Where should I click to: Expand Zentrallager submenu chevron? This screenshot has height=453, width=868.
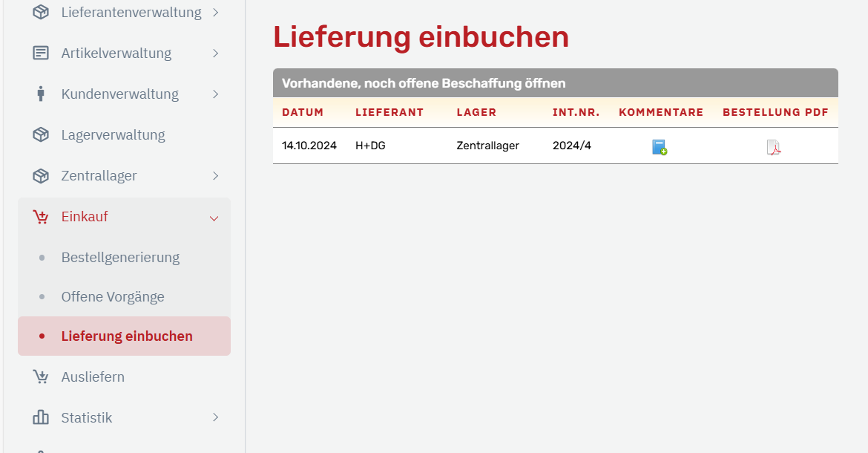[216, 175]
